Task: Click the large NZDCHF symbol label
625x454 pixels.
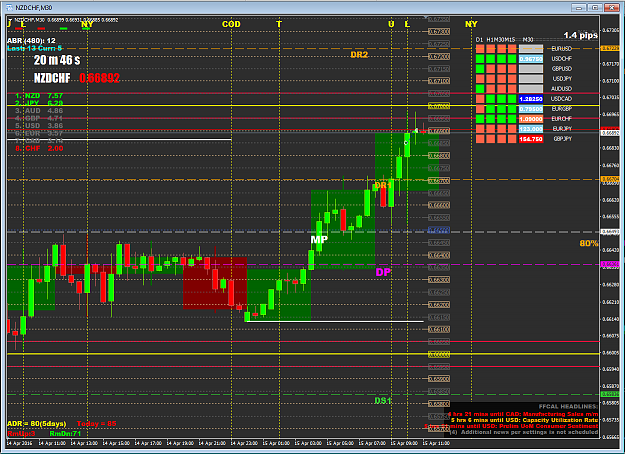Action: 52,78
